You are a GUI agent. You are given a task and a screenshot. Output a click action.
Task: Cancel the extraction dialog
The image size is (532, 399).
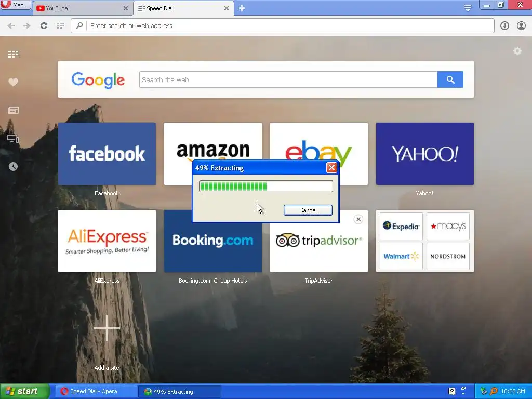308,210
